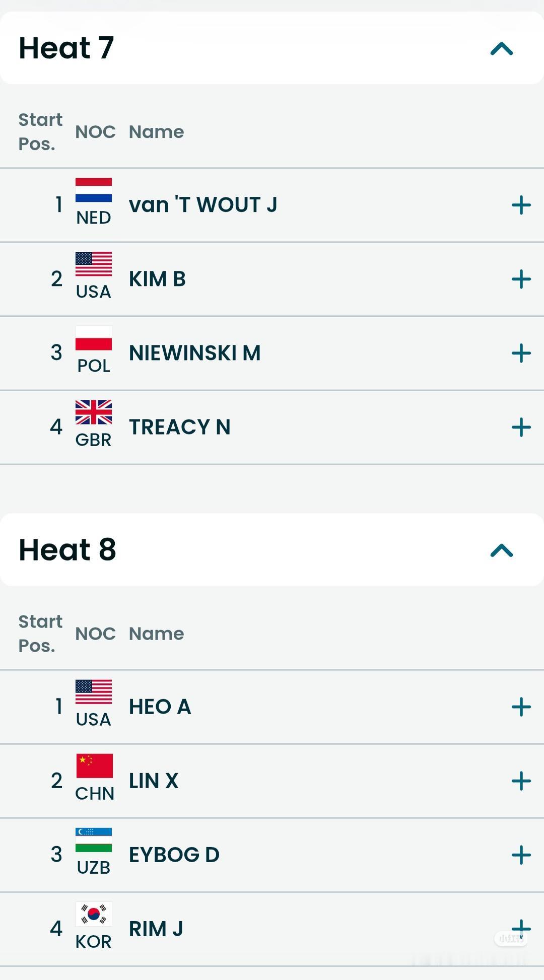Viewport: 544px width, 980px height.
Task: Click the Heat 7 header title
Action: tap(66, 48)
